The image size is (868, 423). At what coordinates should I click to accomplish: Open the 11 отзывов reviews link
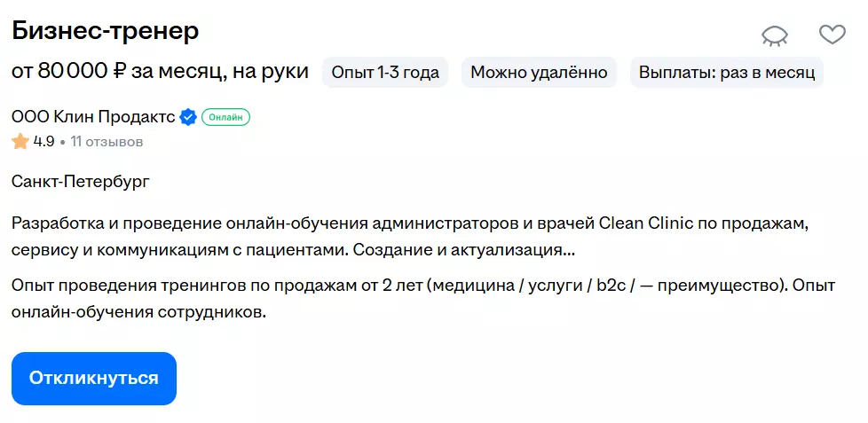pos(107,141)
